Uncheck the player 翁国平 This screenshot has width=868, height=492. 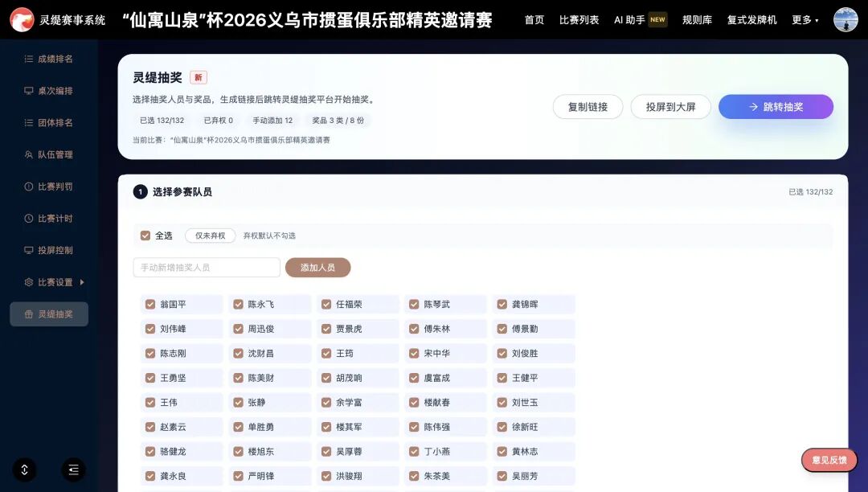tap(150, 305)
